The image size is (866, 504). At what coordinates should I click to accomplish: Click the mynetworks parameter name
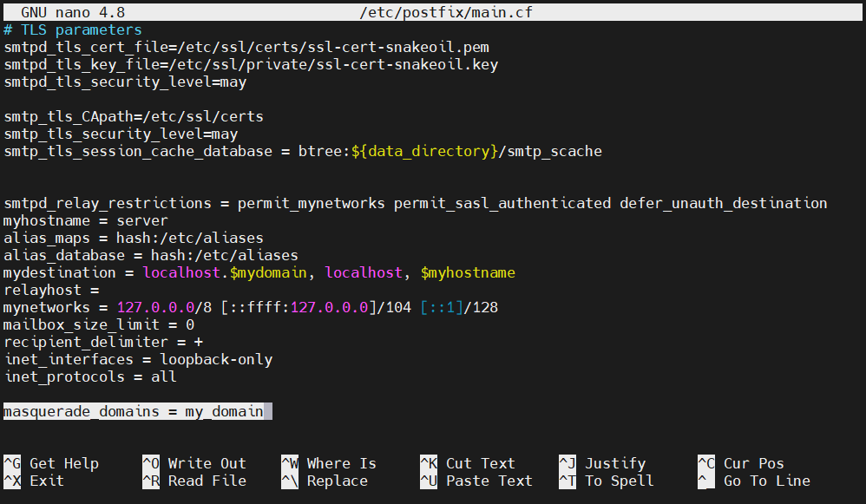(47, 307)
